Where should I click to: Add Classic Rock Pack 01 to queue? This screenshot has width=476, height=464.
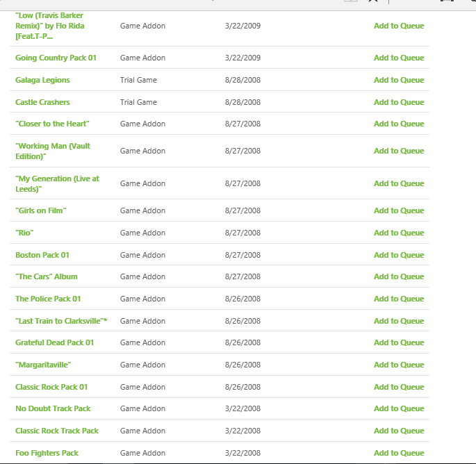pyautogui.click(x=399, y=387)
